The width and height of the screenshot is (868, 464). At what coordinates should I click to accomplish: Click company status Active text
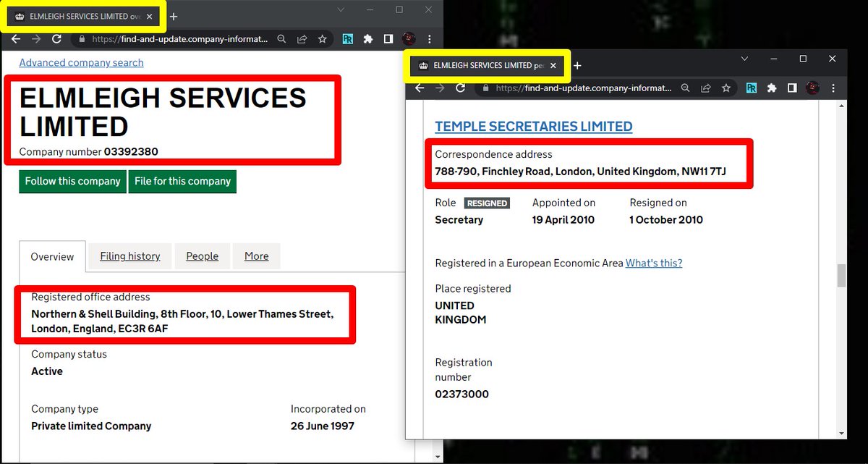coord(47,371)
